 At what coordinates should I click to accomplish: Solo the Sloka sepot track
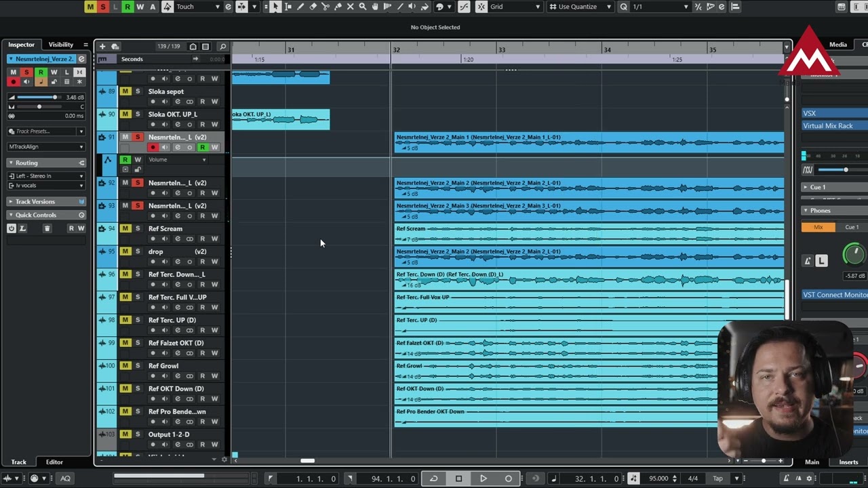click(138, 91)
